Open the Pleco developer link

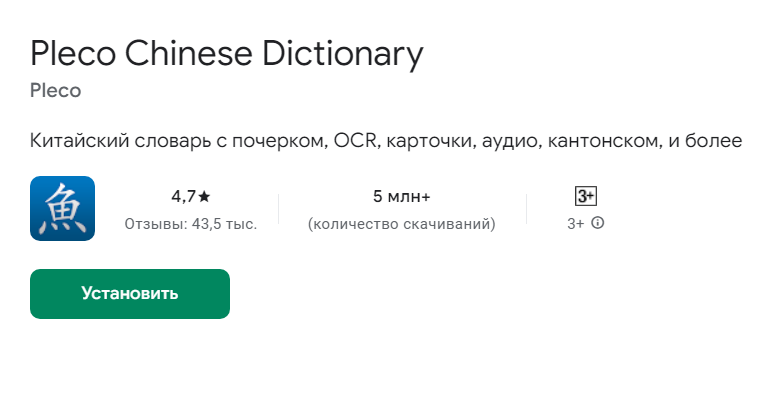coord(55,91)
